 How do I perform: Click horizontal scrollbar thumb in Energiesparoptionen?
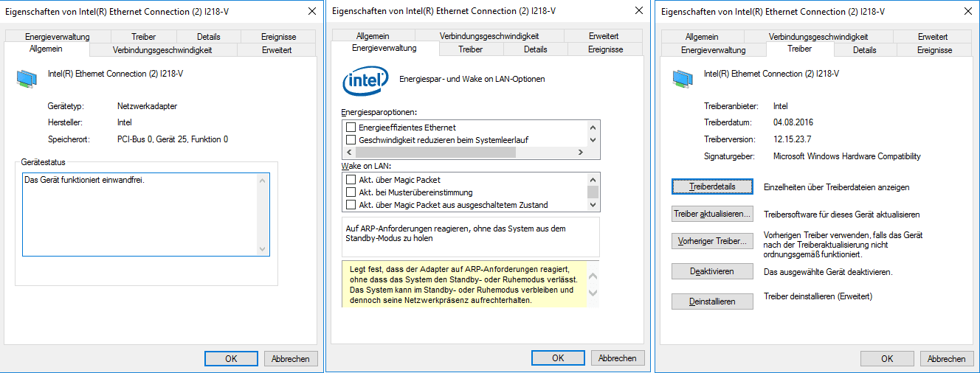(x=435, y=153)
